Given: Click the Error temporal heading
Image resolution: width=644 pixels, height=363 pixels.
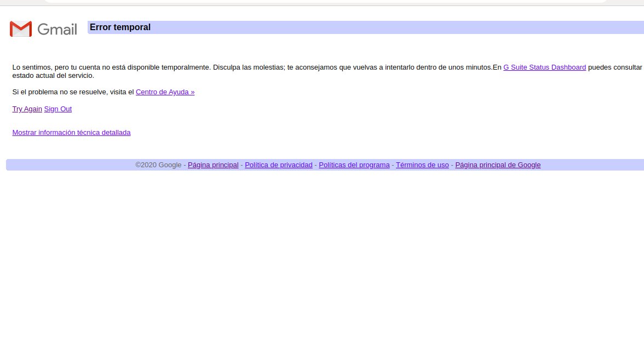Looking at the screenshot, I should [120, 27].
